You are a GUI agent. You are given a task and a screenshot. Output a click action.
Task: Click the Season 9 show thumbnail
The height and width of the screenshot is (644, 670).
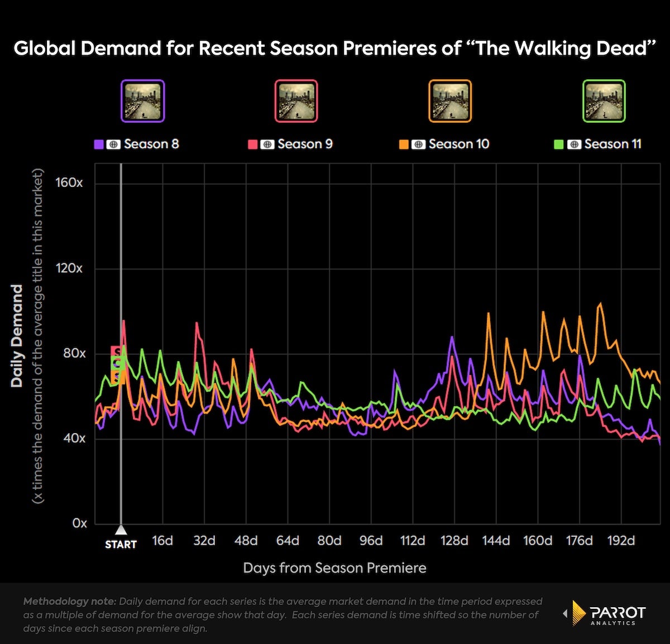296,101
